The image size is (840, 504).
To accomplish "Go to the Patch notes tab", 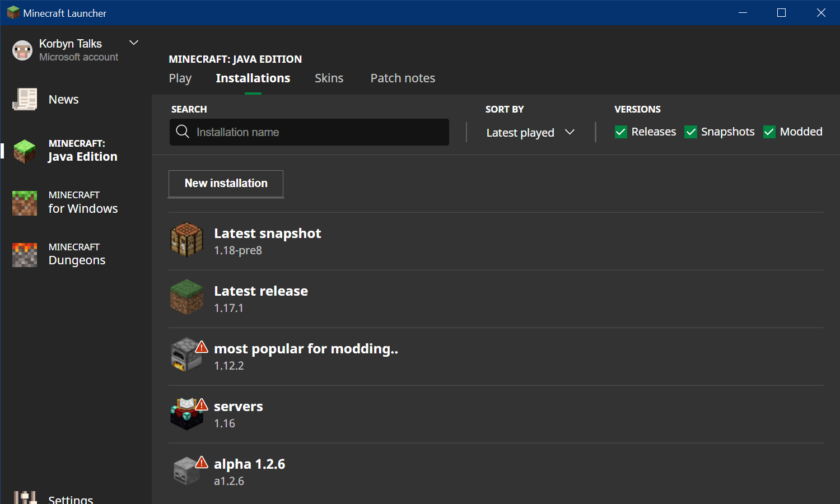I will [403, 78].
